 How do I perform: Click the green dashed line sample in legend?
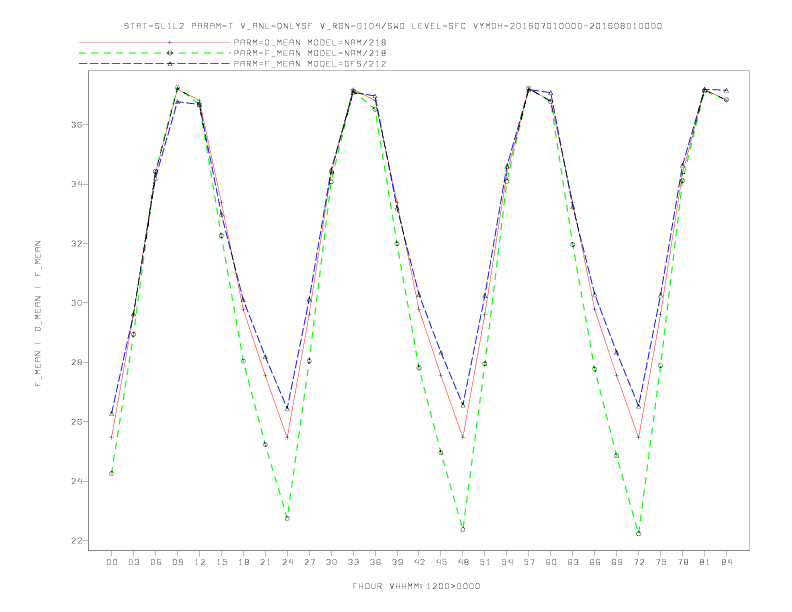(x=155, y=53)
